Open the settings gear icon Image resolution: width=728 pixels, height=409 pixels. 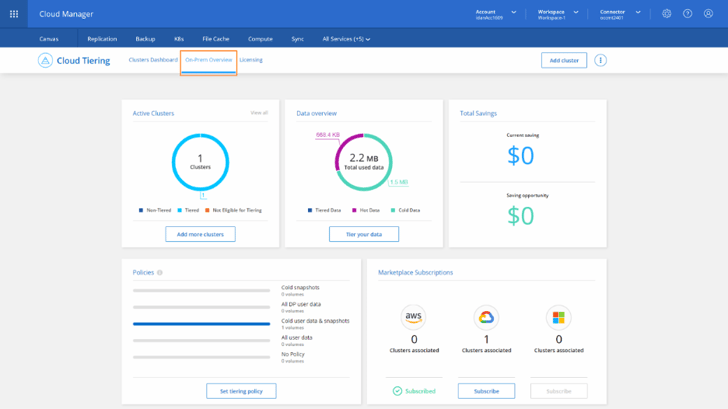coord(667,14)
